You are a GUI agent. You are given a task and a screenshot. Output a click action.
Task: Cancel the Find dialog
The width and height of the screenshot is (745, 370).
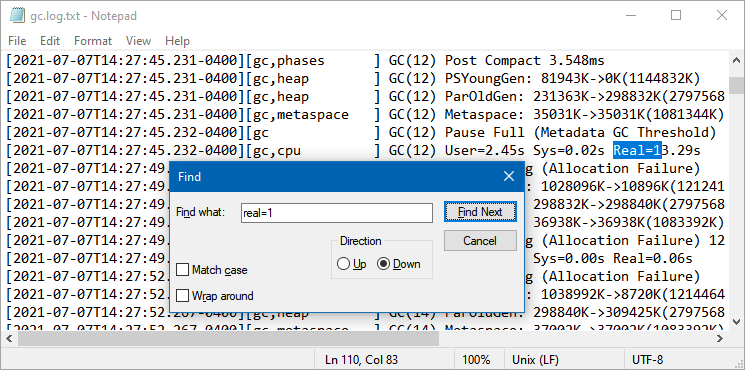point(480,241)
